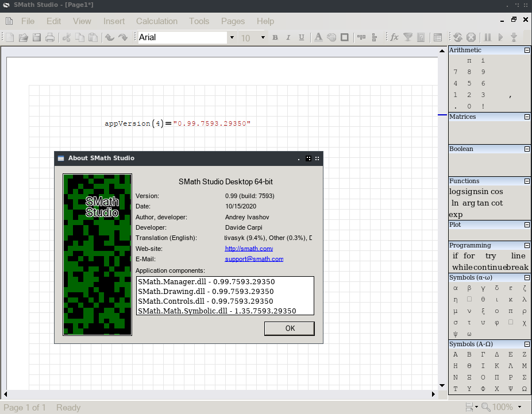532x414 pixels.
Task: Toggle Bold formatting button
Action: point(275,38)
